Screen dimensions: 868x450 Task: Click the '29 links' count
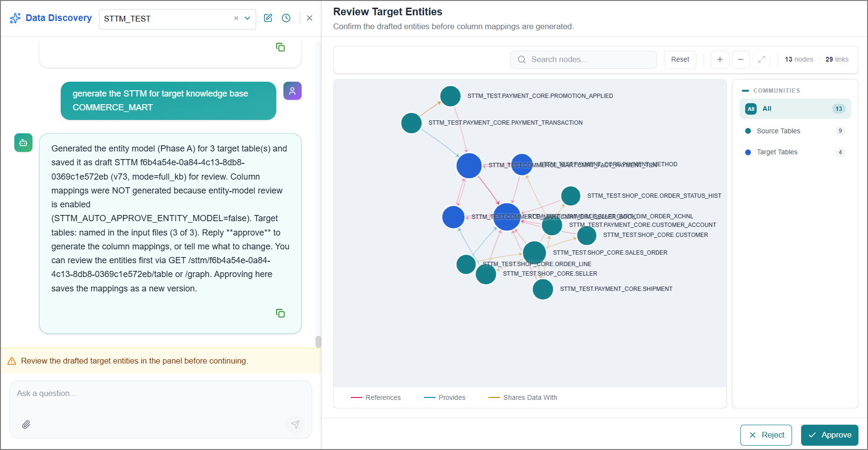tap(837, 60)
